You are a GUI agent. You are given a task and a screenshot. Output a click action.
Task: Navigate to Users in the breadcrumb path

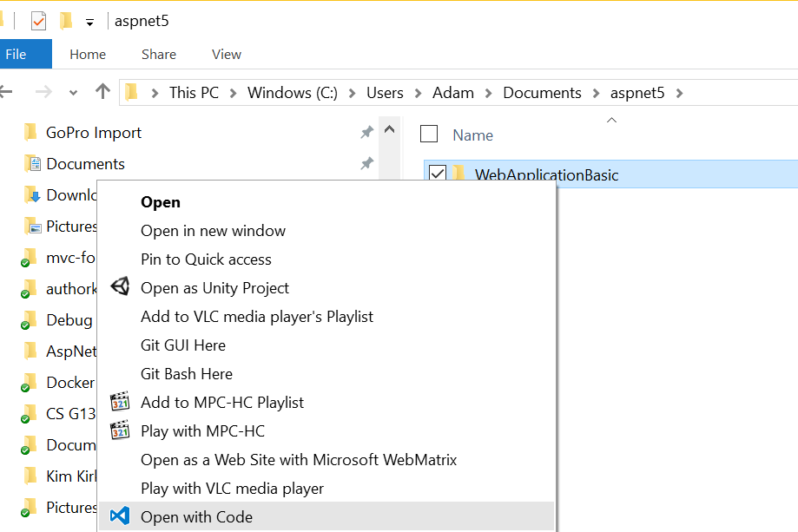[x=385, y=93]
